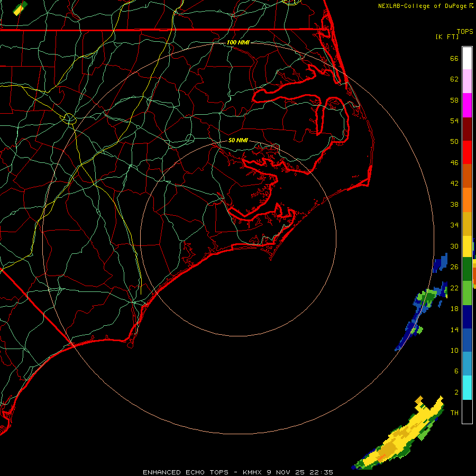This screenshot has width=476, height=476.
Task: Click the "TH" legend label
Action: point(454,413)
